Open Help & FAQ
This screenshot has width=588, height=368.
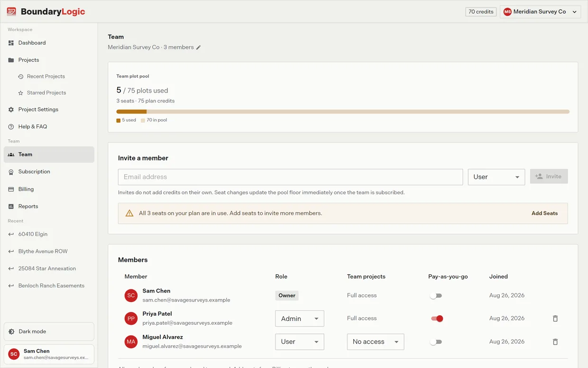(x=49, y=127)
